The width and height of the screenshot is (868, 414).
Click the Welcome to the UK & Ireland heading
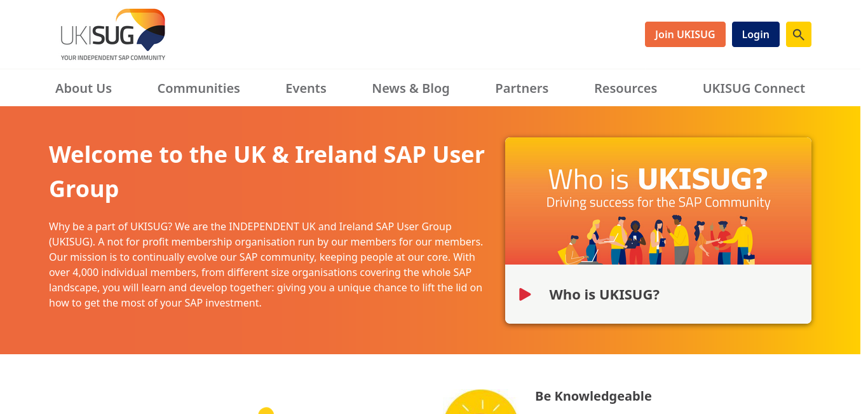pyautogui.click(x=267, y=172)
